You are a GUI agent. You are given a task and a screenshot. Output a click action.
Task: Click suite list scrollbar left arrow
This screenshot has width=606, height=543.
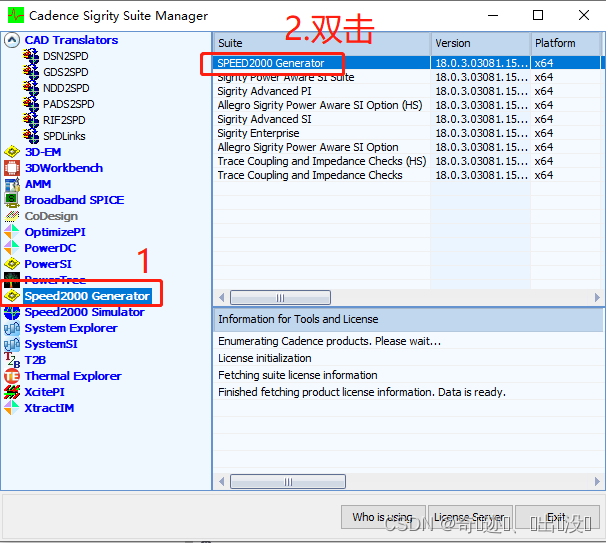[221, 298]
